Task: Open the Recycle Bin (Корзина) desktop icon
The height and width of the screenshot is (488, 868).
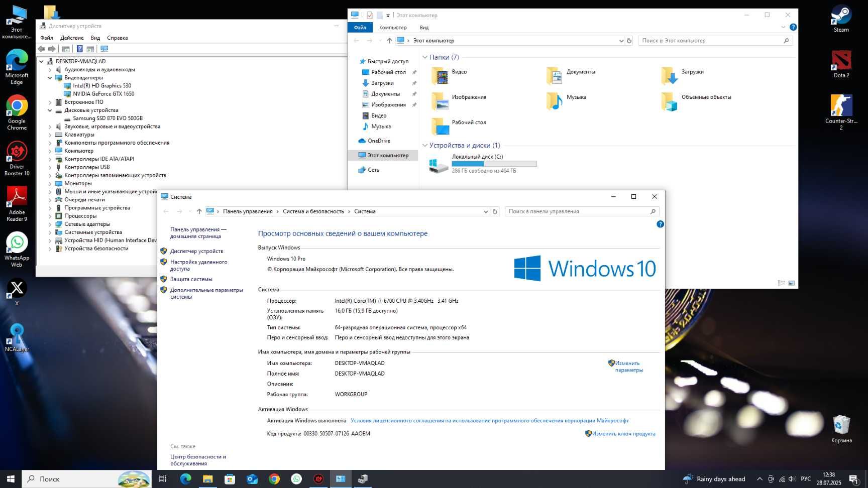Action: click(x=841, y=429)
